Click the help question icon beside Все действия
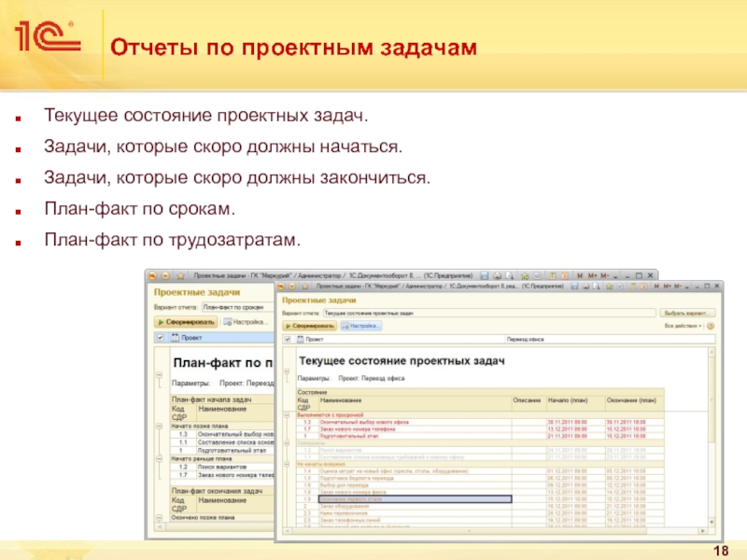This screenshot has width=747, height=560. click(x=711, y=326)
